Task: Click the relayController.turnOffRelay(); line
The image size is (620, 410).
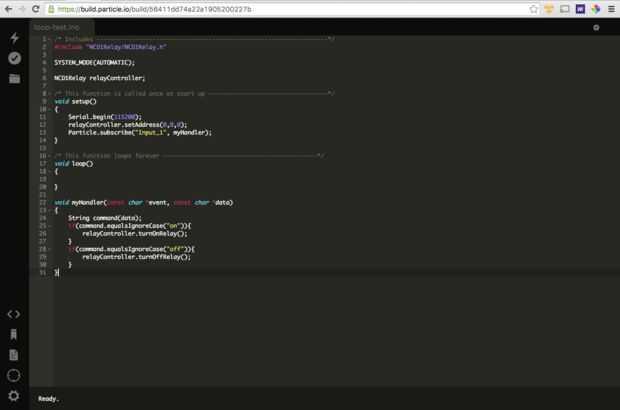Action: [x=137, y=257]
